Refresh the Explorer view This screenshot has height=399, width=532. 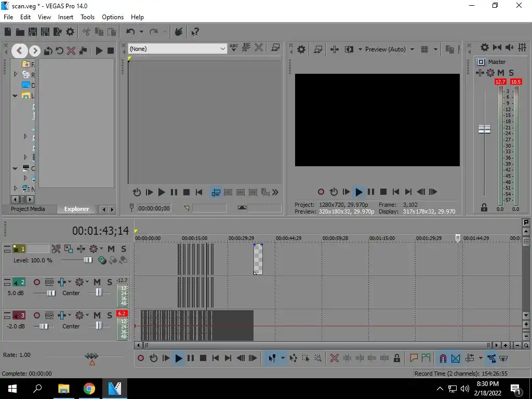pos(59,51)
